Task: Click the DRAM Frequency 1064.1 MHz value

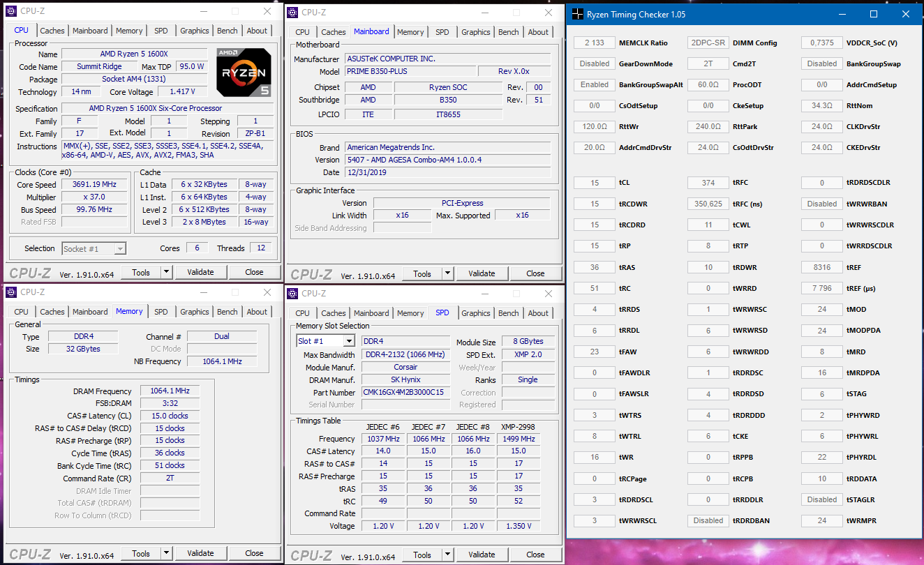Action: tap(170, 391)
